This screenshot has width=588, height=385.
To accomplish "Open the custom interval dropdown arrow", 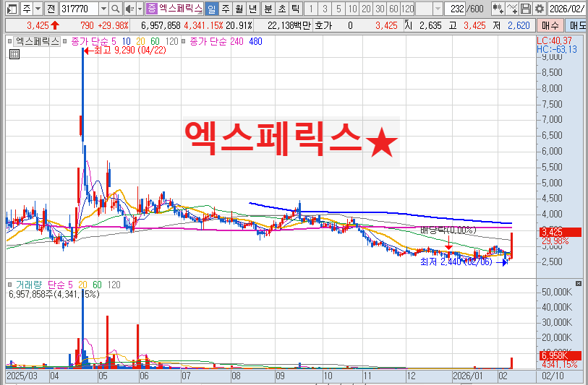I will click(x=438, y=9).
